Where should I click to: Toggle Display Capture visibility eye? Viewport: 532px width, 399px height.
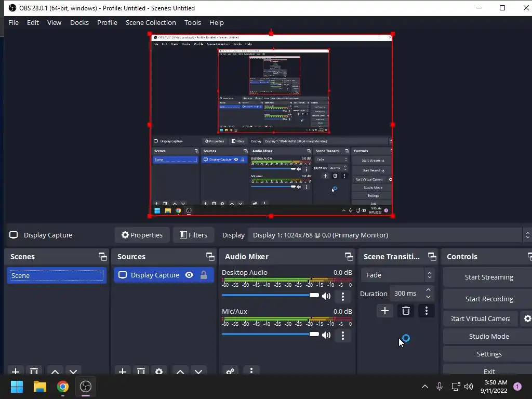coord(189,275)
